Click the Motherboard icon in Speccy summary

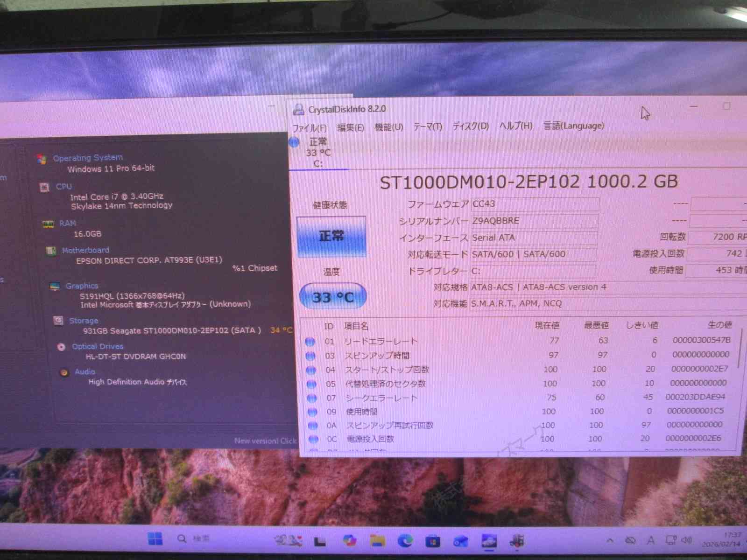[51, 251]
